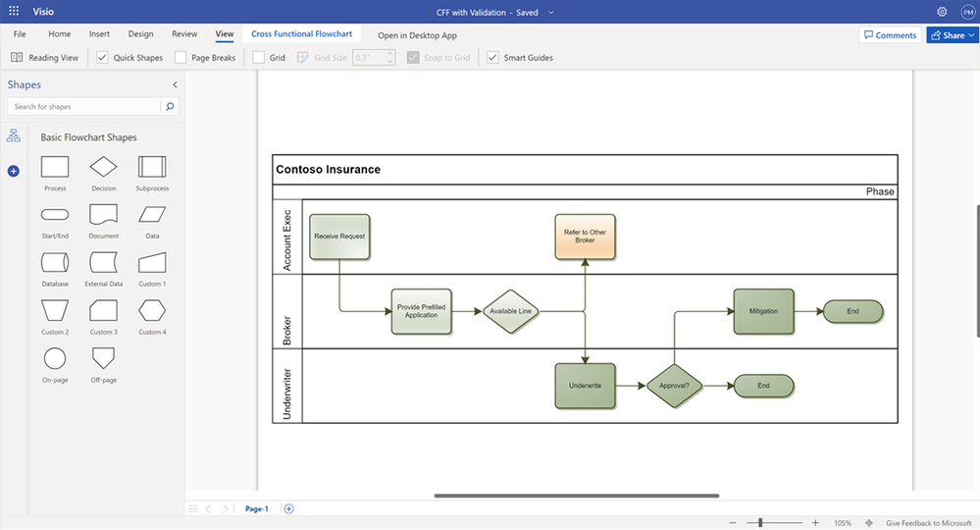The image size is (980, 530).
Task: Collapse the Shapes panel chevron
Action: pyautogui.click(x=175, y=84)
